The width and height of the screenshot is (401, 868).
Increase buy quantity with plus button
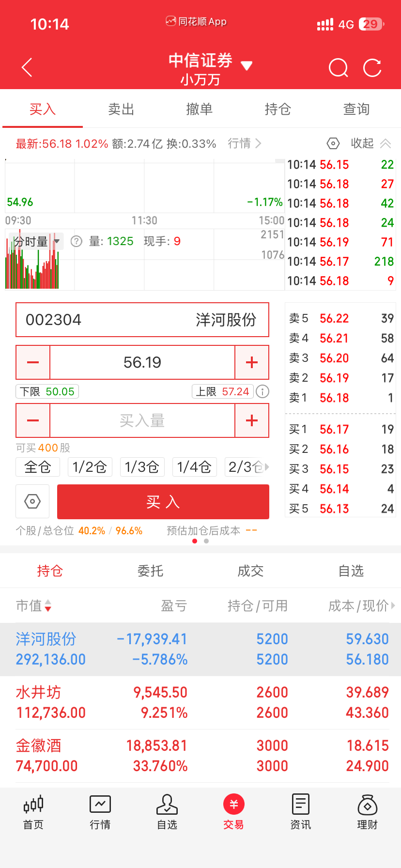tap(252, 420)
